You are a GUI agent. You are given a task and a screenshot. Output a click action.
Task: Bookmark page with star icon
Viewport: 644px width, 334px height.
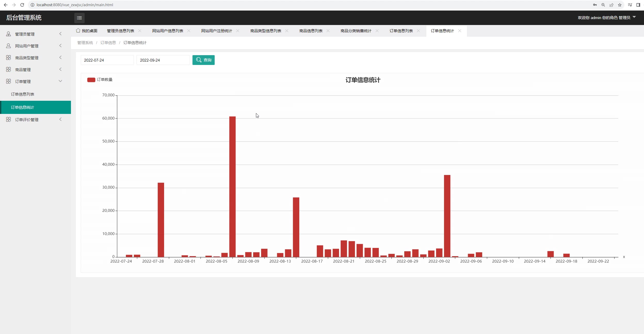coord(619,5)
